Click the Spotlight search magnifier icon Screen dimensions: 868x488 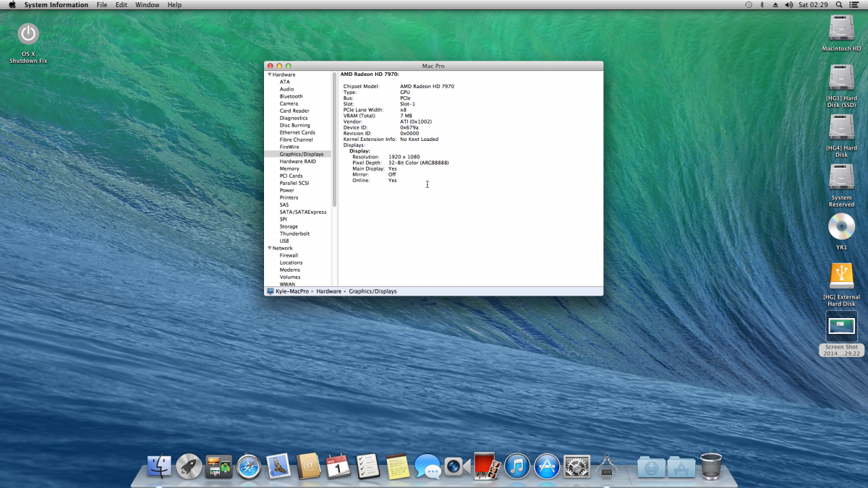coord(838,5)
